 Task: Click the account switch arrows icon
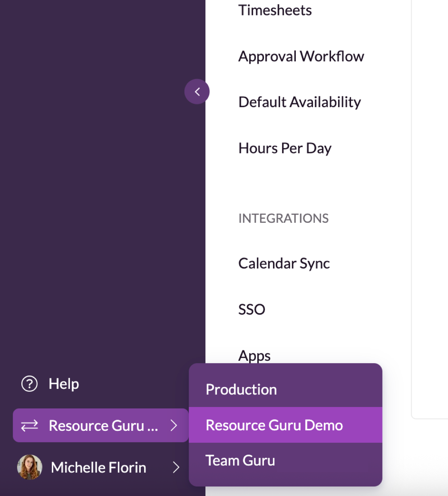point(29,426)
